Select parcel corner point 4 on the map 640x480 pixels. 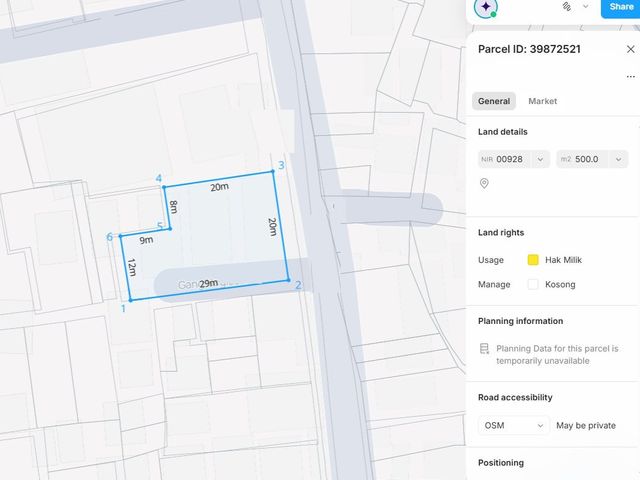164,187
